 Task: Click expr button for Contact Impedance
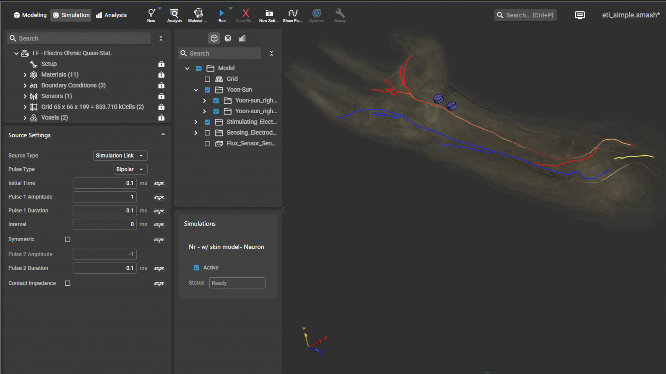pyautogui.click(x=159, y=283)
